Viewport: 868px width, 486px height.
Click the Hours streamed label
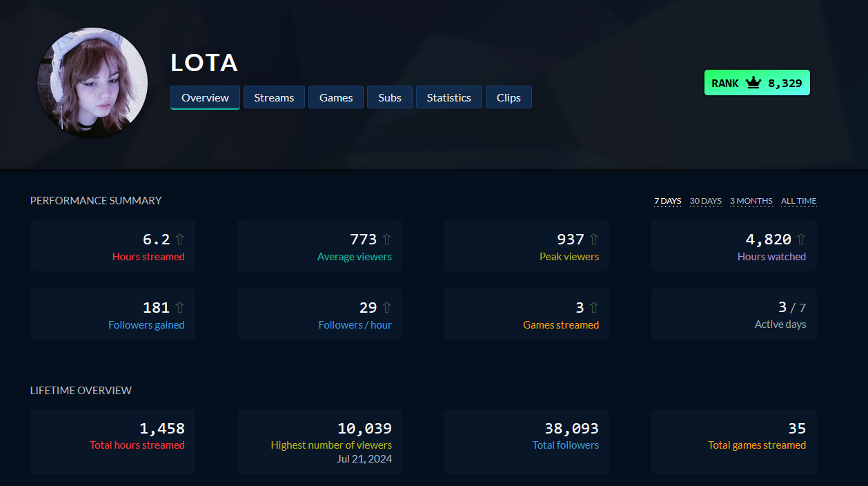coord(148,256)
